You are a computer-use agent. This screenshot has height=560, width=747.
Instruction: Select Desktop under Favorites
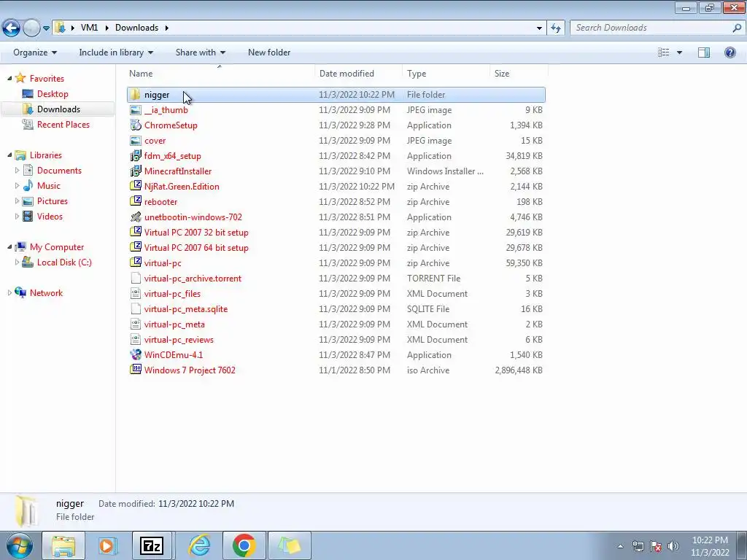pos(53,94)
